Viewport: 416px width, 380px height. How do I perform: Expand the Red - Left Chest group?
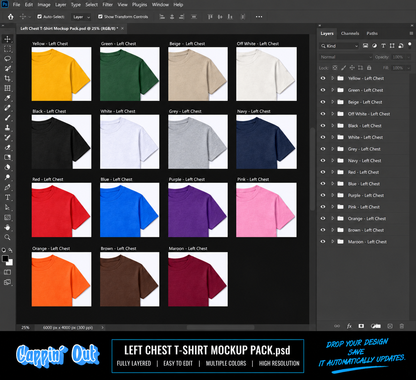pyautogui.click(x=332, y=172)
